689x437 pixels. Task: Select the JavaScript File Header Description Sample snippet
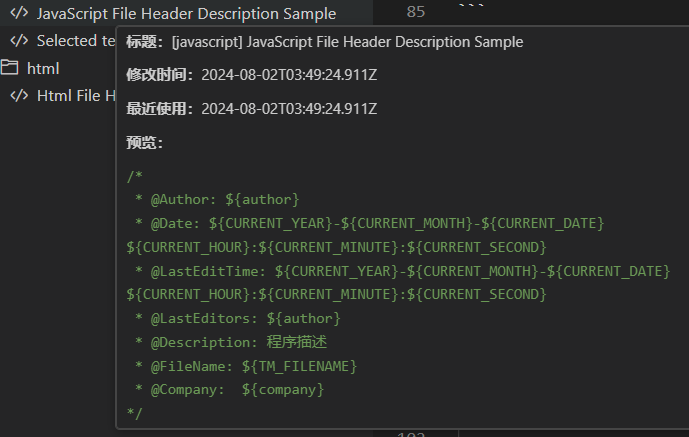[x=186, y=13]
